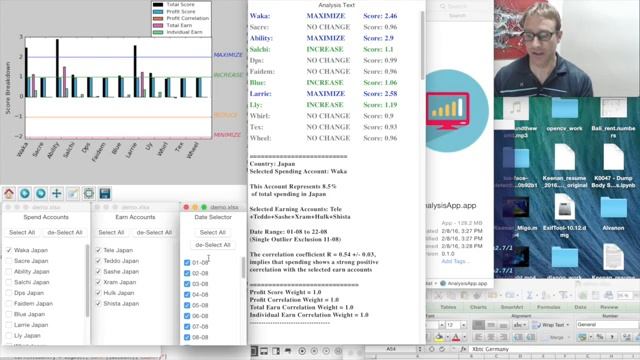
Task: Open Excel name box A54 stepper
Action: pos(419,349)
